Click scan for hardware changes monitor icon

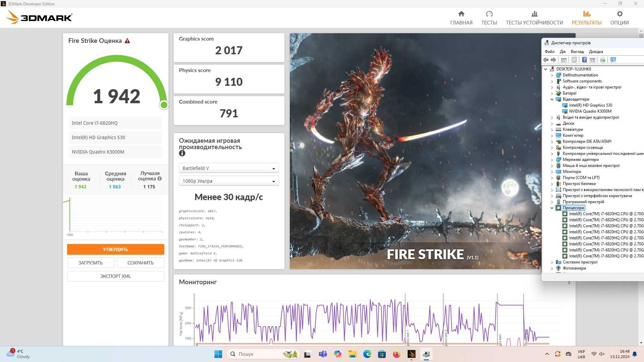[x=613, y=60]
